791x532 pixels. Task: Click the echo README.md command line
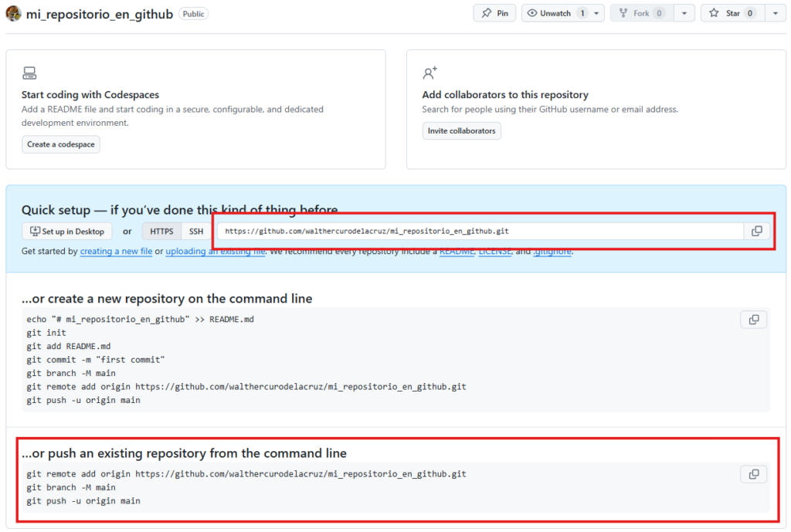pyautogui.click(x=141, y=320)
